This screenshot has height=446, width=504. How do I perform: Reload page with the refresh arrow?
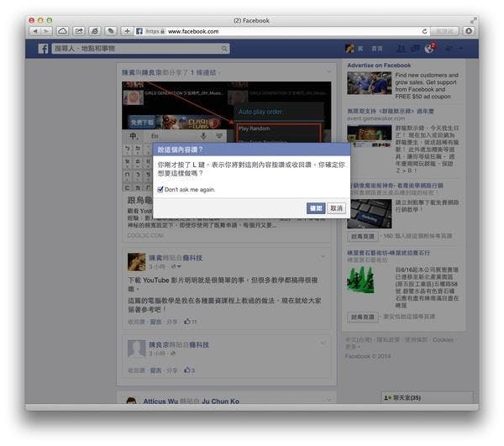click(424, 31)
